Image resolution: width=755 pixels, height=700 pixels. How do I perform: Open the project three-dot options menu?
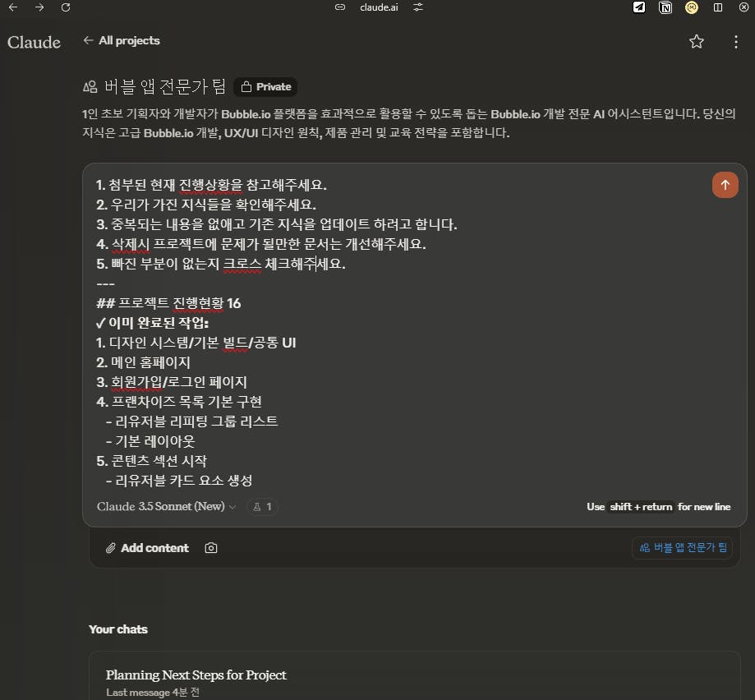coord(736,42)
